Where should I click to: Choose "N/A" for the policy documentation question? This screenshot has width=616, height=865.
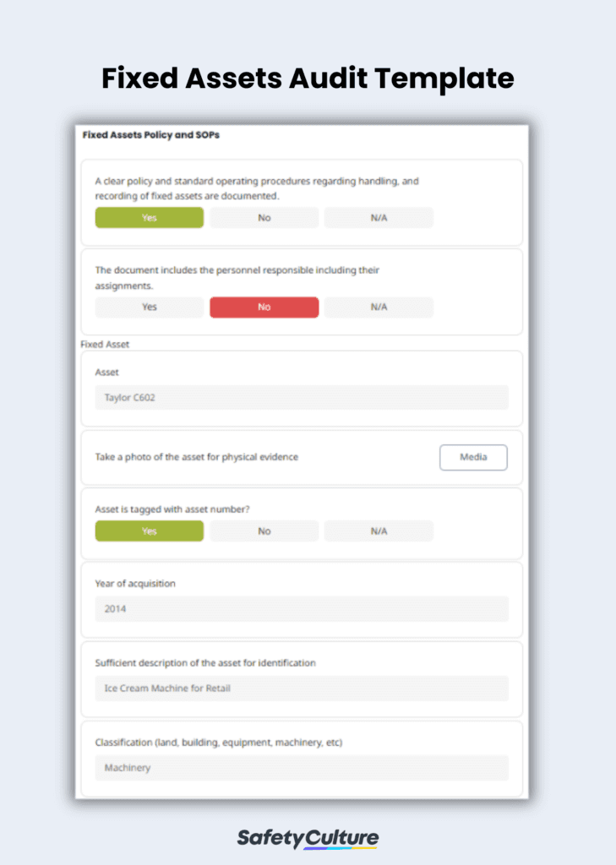point(379,217)
